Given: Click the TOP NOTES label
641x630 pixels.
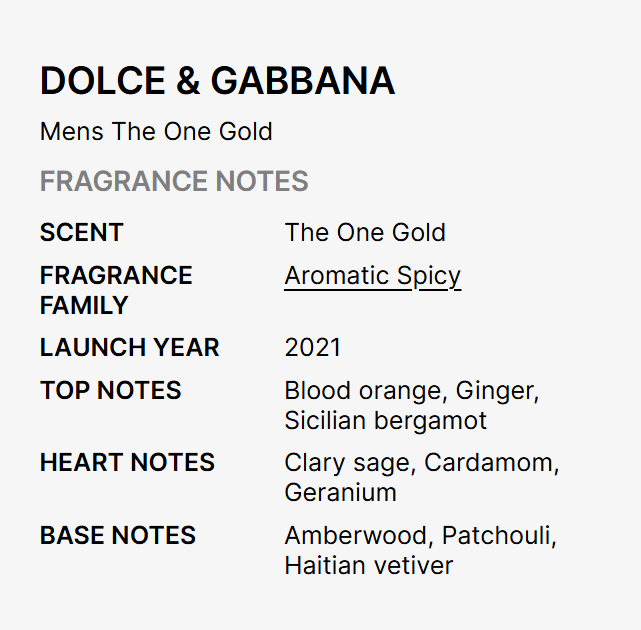Looking at the screenshot, I should (x=110, y=391).
